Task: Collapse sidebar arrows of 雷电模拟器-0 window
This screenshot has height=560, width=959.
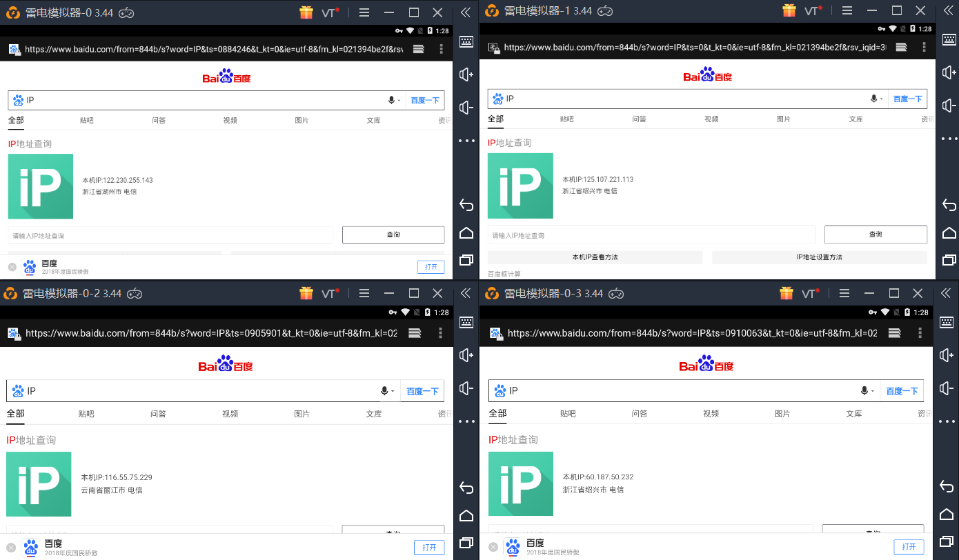Action: pyautogui.click(x=466, y=12)
